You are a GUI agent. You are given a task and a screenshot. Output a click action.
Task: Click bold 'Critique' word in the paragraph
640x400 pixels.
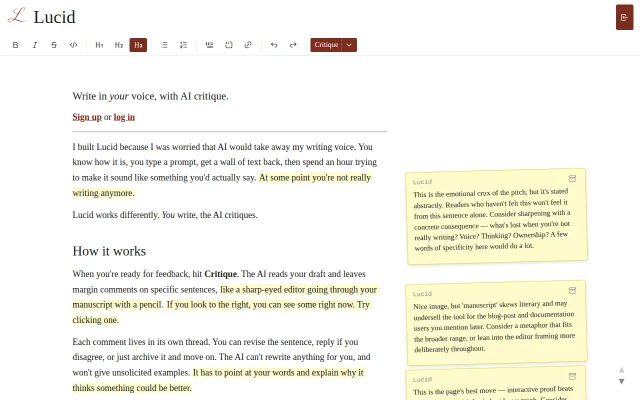tap(220, 274)
